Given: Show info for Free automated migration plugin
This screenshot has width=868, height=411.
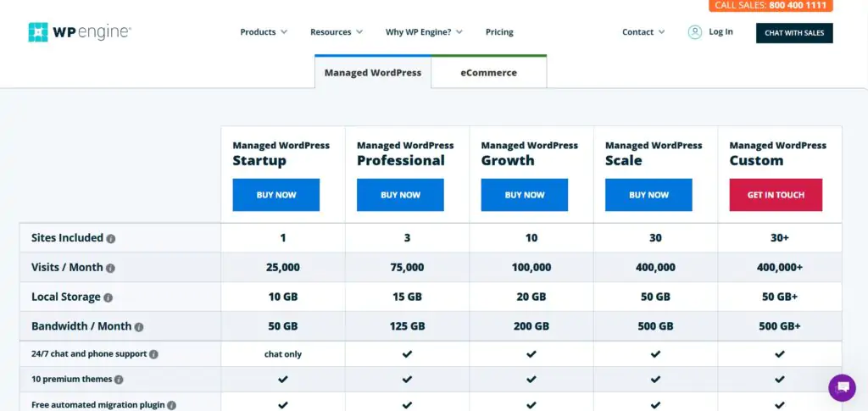Looking at the screenshot, I should tap(171, 405).
